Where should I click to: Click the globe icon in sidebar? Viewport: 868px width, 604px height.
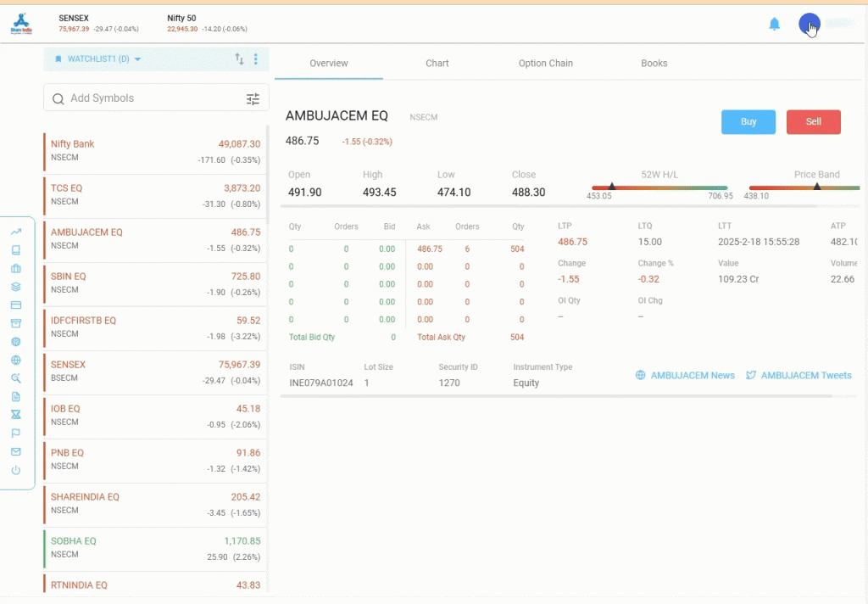pyautogui.click(x=16, y=361)
